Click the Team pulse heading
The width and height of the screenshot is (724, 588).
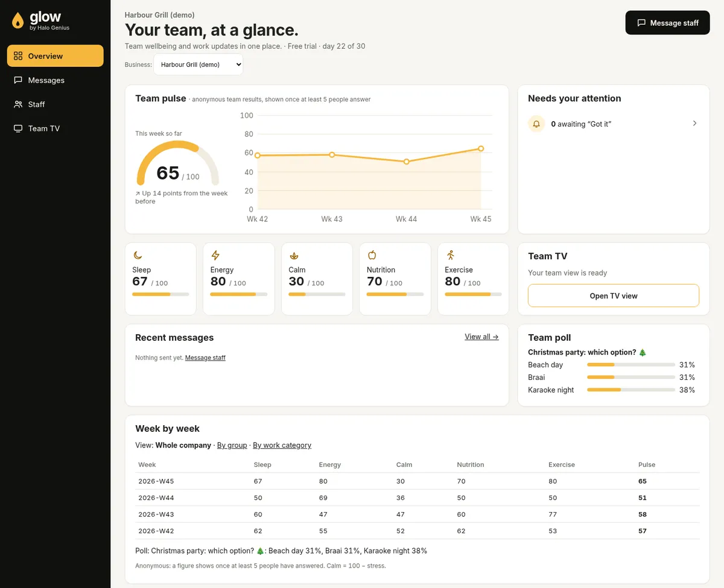point(160,98)
